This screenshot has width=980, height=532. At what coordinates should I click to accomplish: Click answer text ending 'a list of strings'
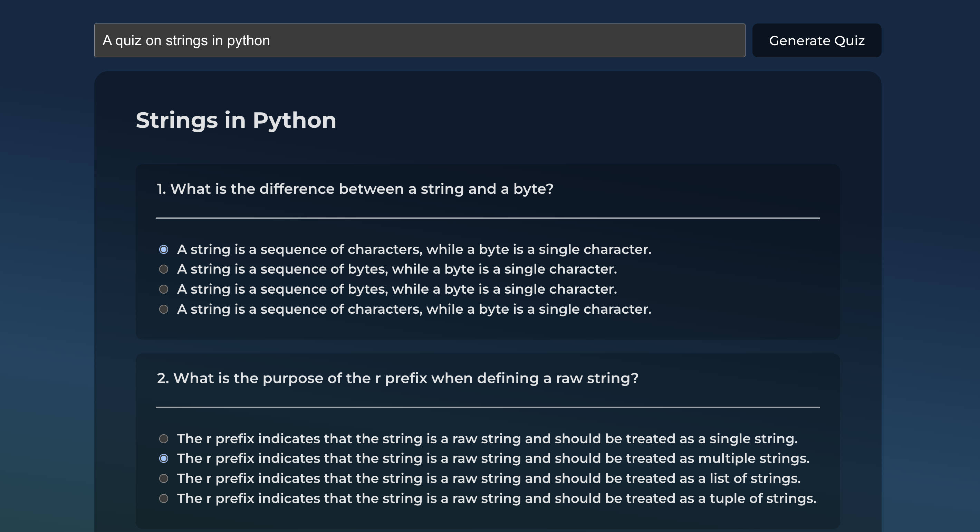click(x=489, y=478)
